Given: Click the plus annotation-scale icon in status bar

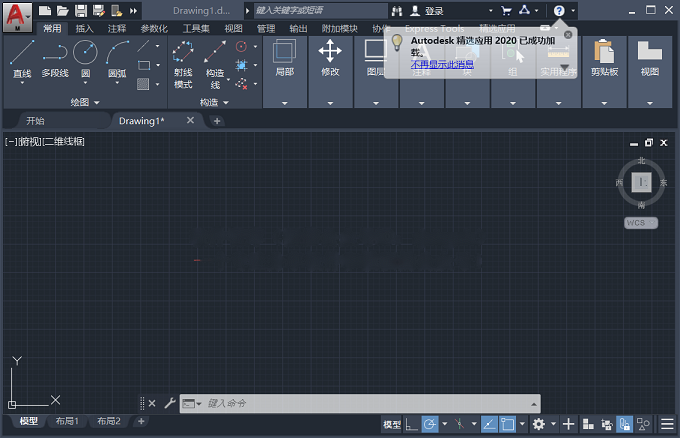Looking at the screenshot, I should (x=568, y=424).
